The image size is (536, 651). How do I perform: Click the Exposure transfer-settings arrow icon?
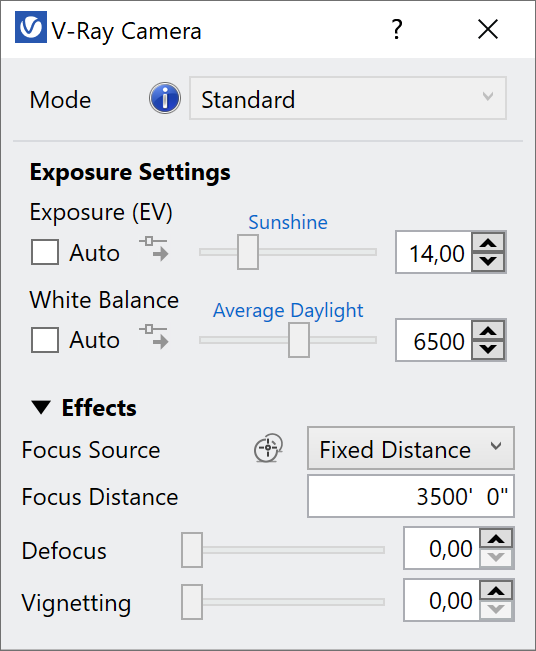point(154,248)
